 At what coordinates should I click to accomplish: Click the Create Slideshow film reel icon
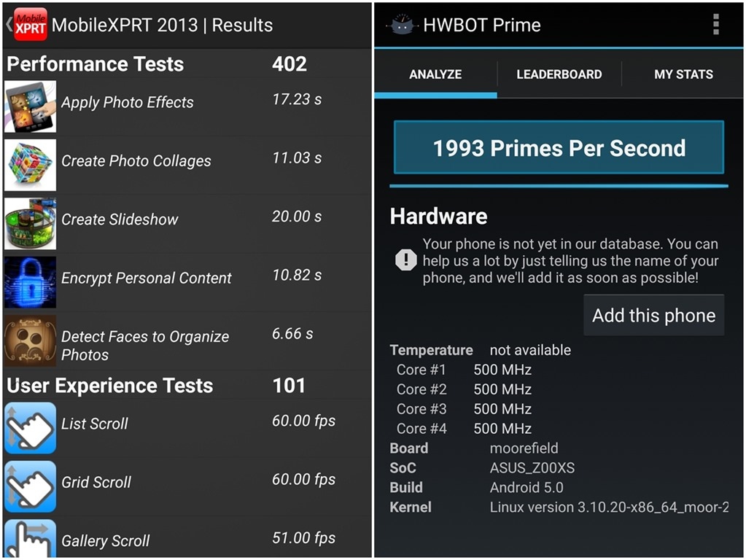click(x=30, y=223)
